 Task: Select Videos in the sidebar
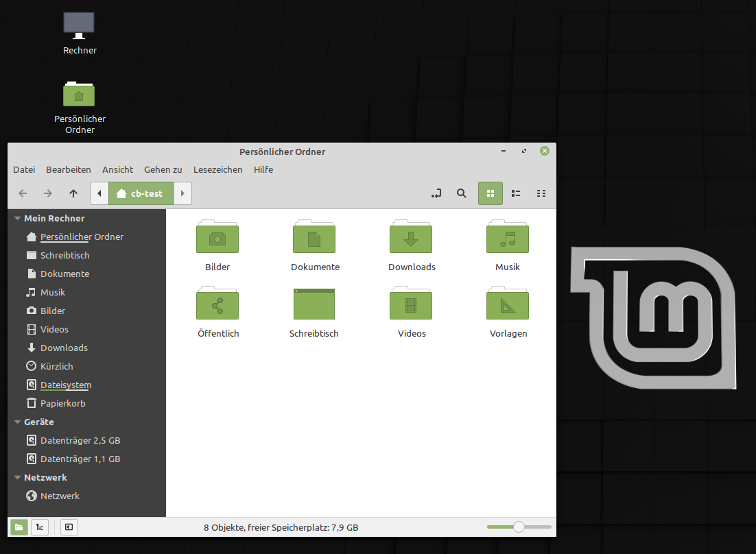coord(87,330)
